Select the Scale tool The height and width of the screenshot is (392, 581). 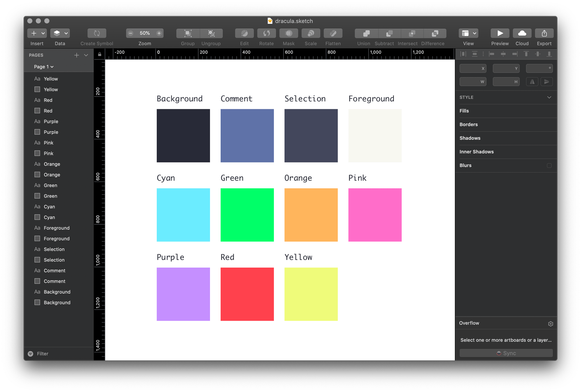(x=310, y=33)
